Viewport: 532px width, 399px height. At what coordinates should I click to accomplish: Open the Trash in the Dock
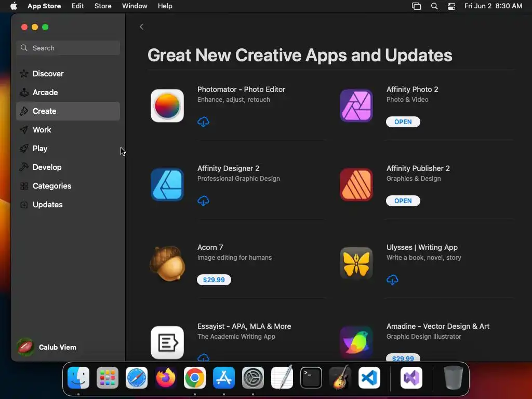453,378
